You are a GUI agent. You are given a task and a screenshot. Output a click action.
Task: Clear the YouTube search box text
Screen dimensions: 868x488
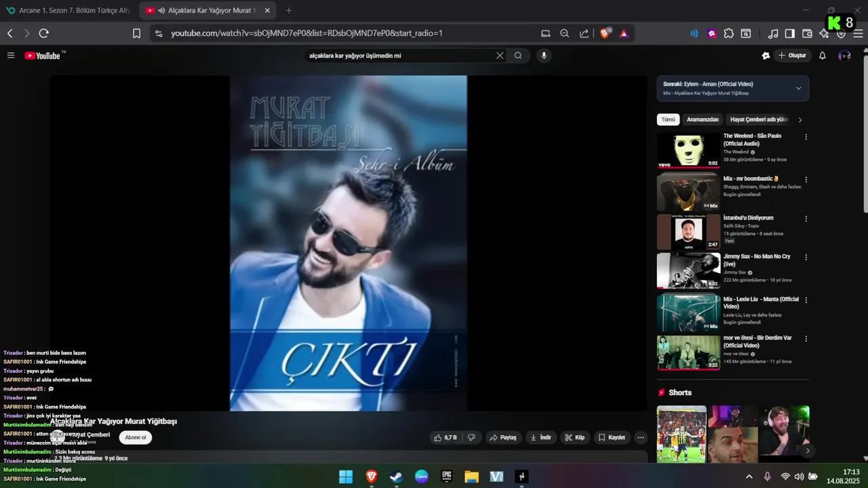(x=500, y=56)
